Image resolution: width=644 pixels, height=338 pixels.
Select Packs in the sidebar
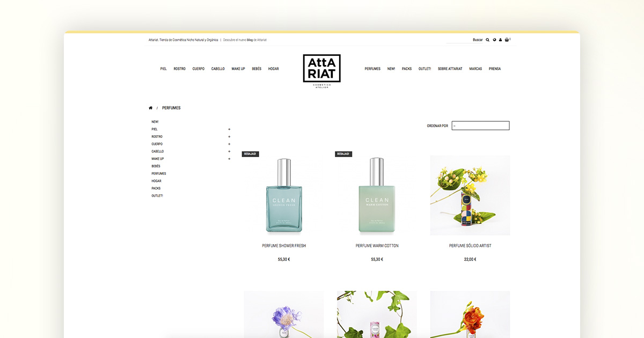pos(156,188)
